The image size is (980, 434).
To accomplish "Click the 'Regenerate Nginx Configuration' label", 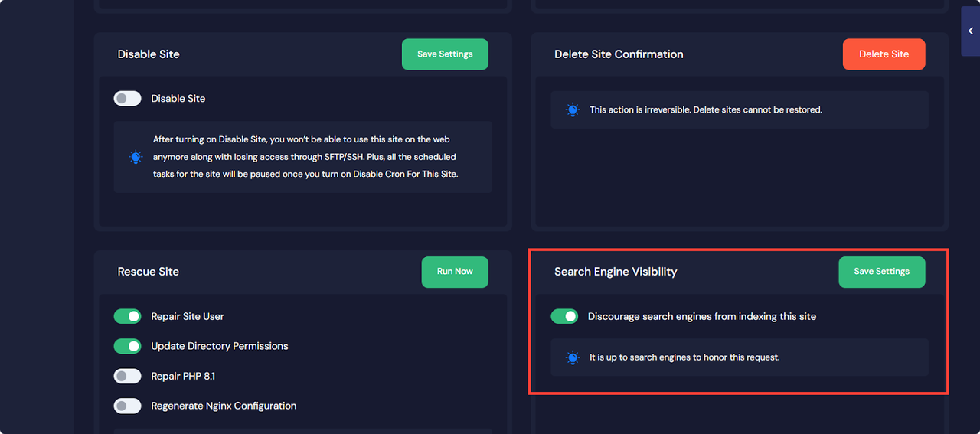I will pos(224,406).
